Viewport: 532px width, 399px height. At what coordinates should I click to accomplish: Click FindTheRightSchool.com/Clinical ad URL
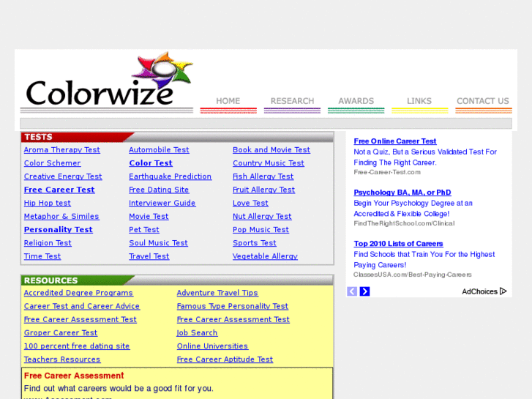[404, 223]
